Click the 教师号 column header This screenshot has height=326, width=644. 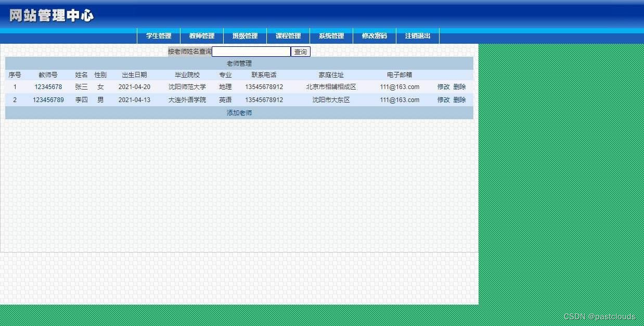[x=48, y=75]
